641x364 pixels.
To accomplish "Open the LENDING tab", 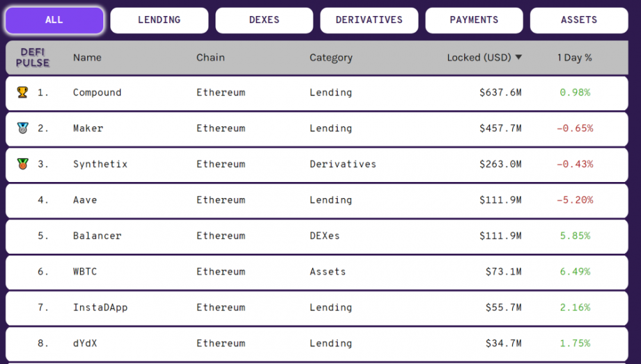I will pyautogui.click(x=159, y=20).
